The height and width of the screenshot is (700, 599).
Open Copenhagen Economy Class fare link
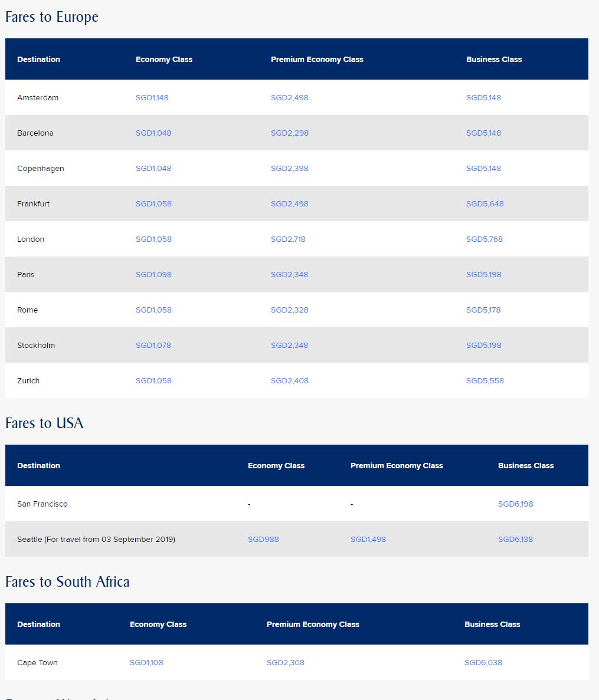153,169
